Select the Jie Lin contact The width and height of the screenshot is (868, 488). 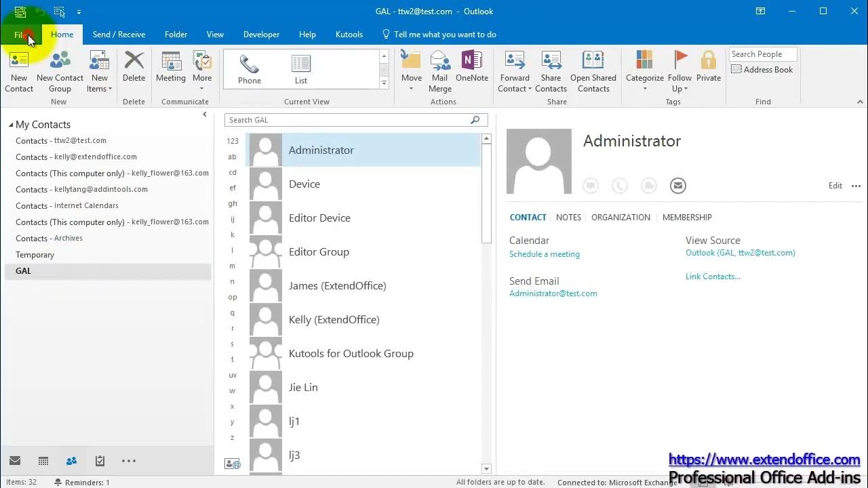[x=364, y=388]
